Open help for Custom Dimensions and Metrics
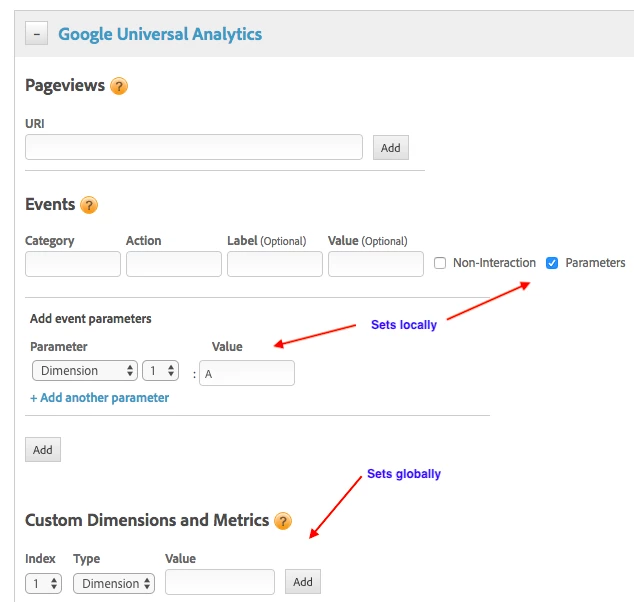Image resolution: width=634 pixels, height=602 pixels. pyautogui.click(x=283, y=521)
